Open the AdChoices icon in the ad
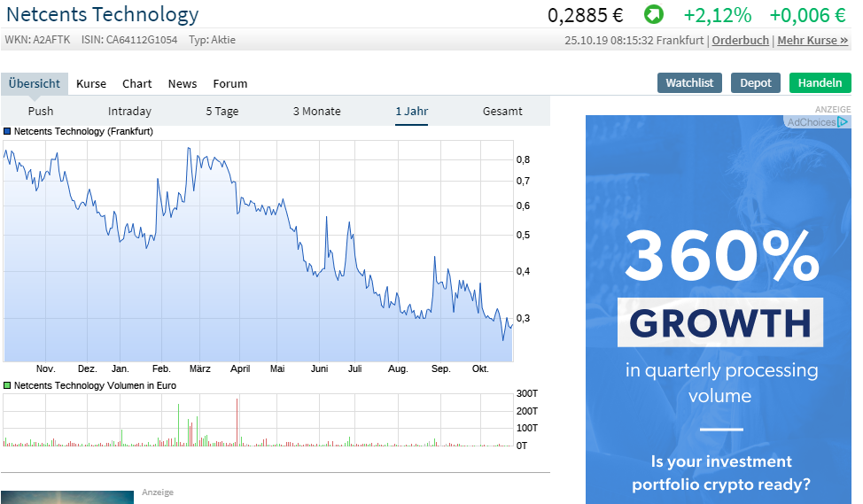Screen dimensions: 863x504 click(843, 122)
